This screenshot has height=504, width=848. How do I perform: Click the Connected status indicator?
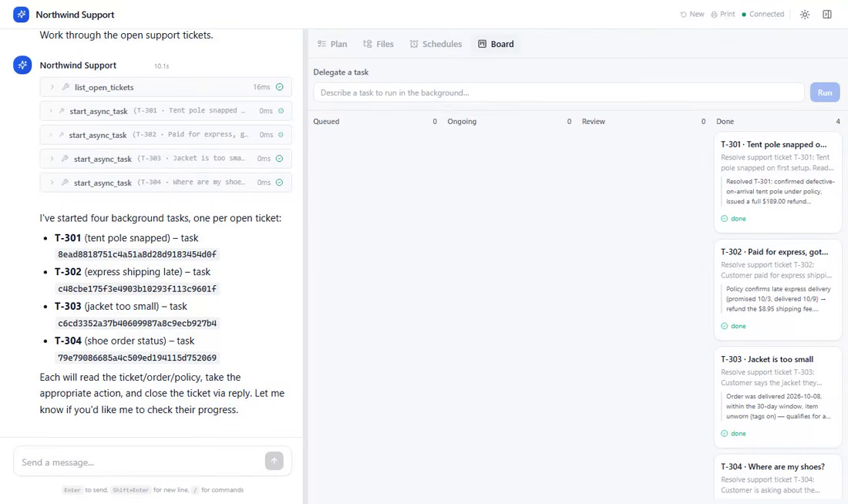click(x=763, y=14)
